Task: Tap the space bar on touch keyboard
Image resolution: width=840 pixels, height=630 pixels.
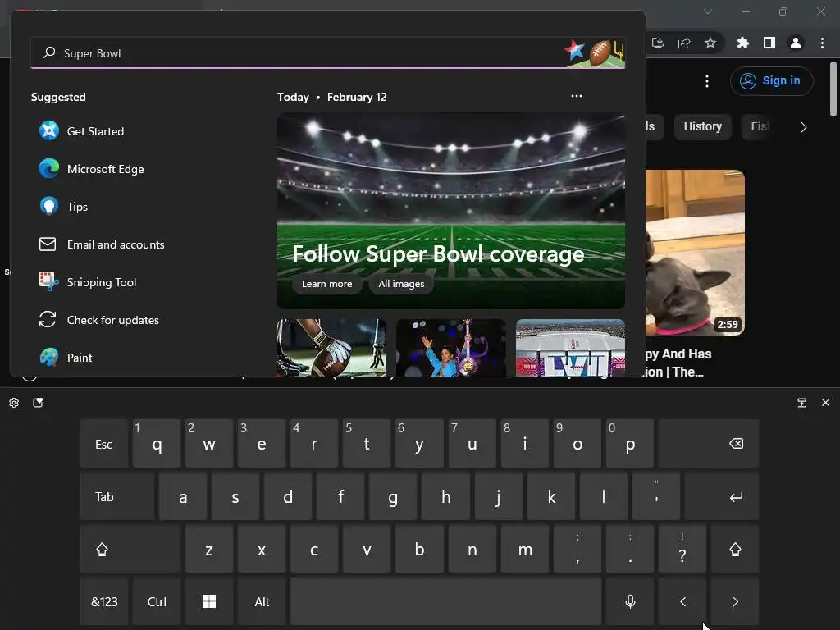Action: 445,601
